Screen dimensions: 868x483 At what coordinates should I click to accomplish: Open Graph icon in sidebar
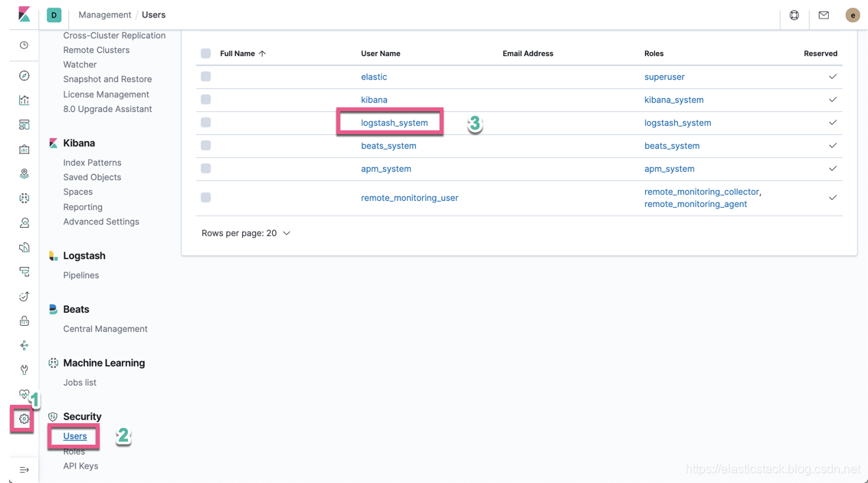tap(24, 346)
